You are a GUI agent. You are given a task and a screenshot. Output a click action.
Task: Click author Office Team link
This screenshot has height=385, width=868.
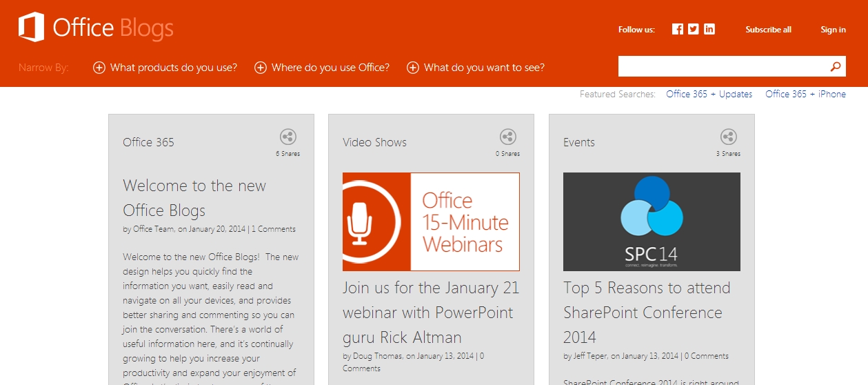pos(153,229)
